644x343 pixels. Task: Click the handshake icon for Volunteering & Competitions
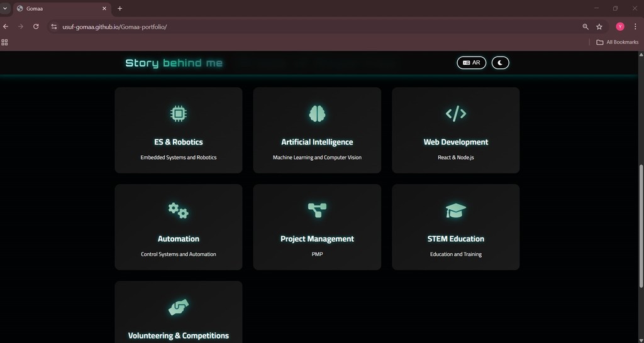click(x=178, y=307)
